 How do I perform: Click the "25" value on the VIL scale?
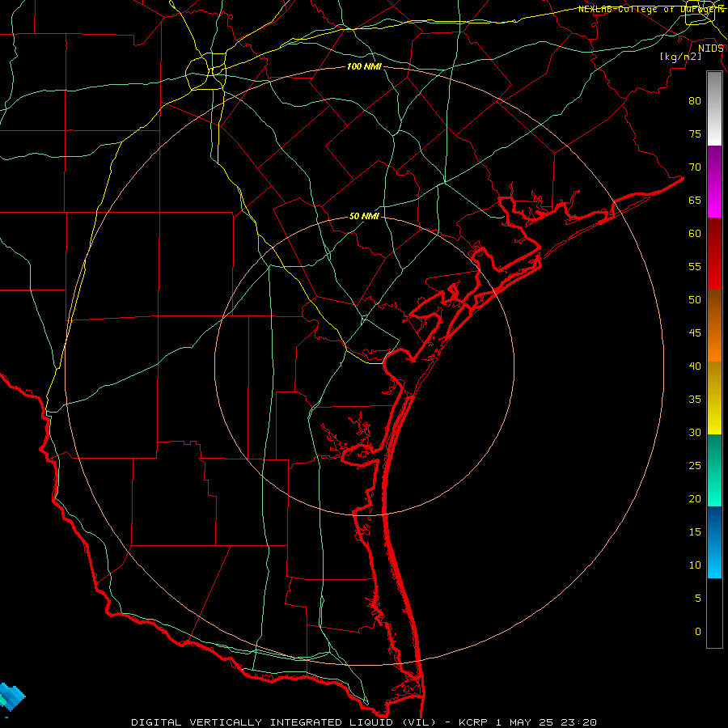[x=695, y=466]
